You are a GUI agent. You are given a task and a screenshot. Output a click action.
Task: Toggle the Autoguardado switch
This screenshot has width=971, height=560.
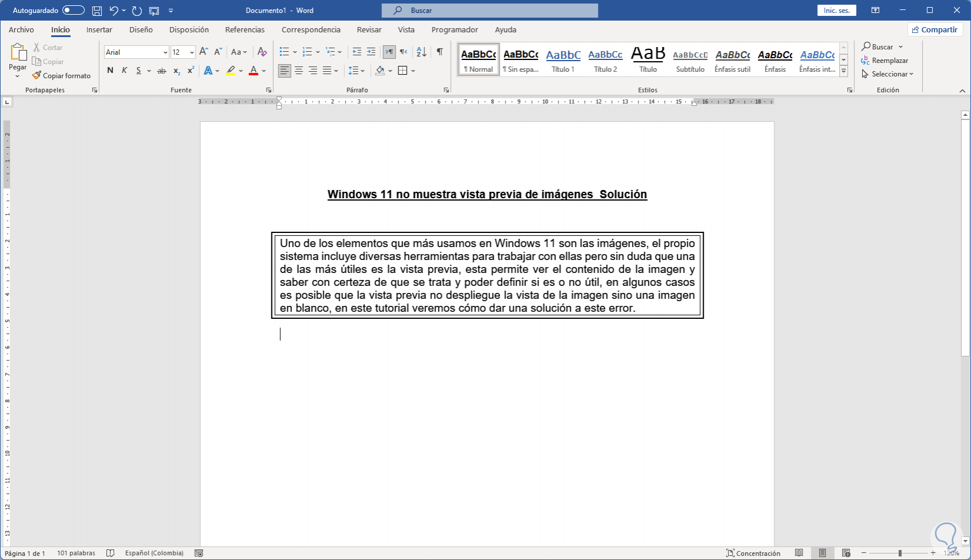click(74, 11)
